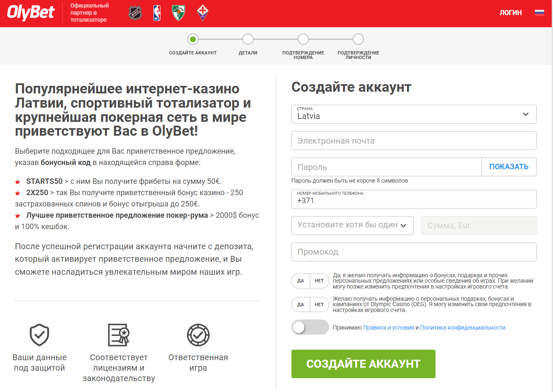Open the СТРАНА country dropdown
This screenshot has height=392, width=553.
(x=414, y=114)
